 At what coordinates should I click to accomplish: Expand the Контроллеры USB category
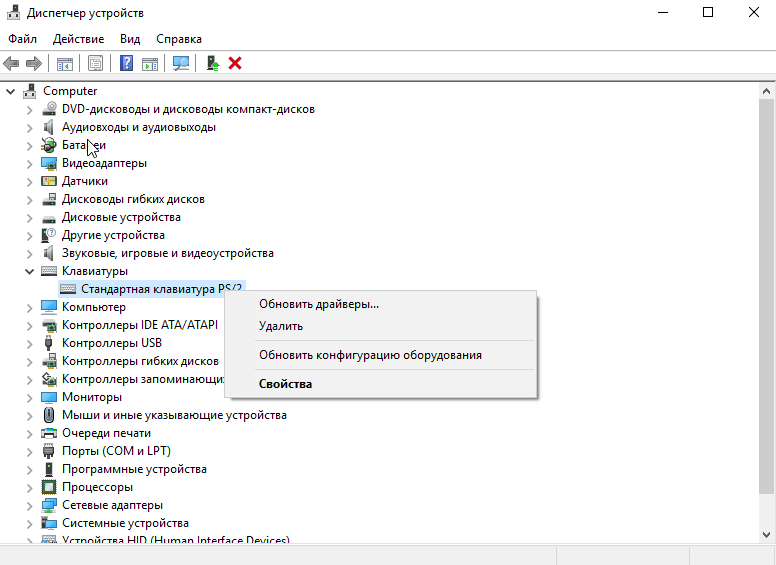30,344
